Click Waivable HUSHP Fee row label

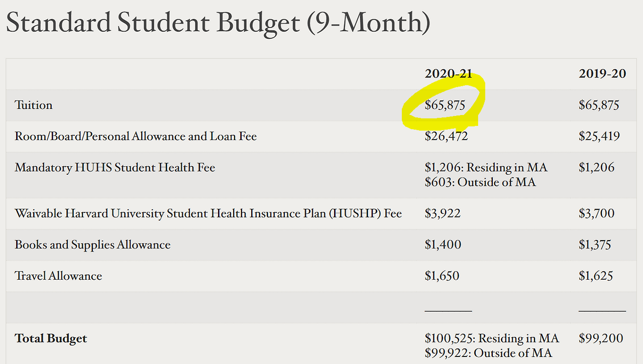(208, 214)
